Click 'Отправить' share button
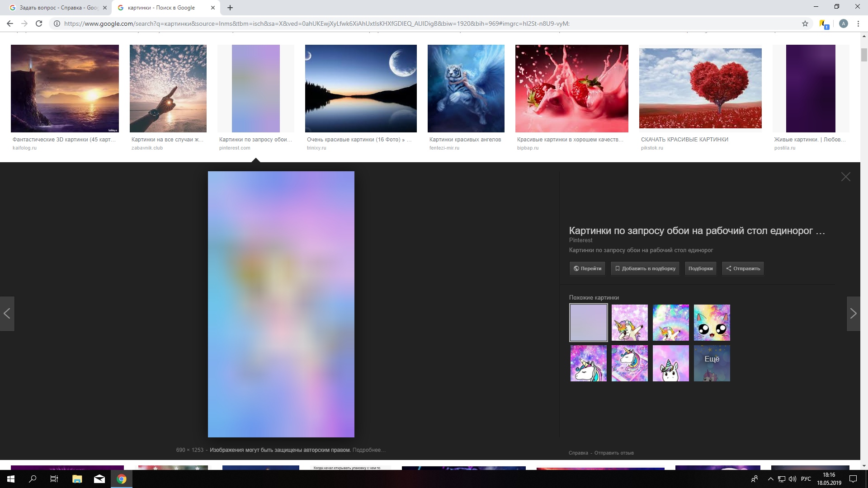Image resolution: width=868 pixels, height=488 pixels. tap(743, 268)
